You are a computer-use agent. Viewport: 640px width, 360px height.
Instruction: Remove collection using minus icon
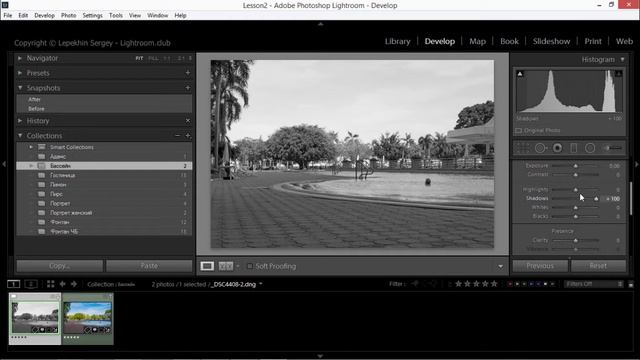point(177,136)
